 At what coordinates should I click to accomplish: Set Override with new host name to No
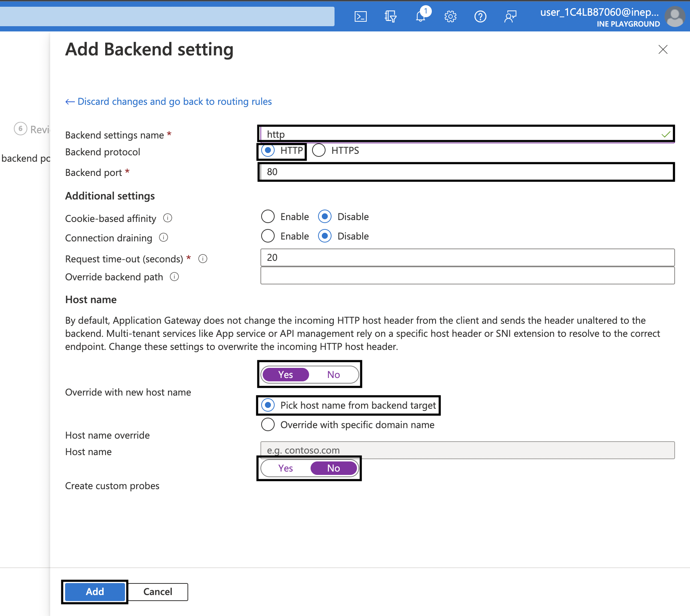[x=333, y=375]
